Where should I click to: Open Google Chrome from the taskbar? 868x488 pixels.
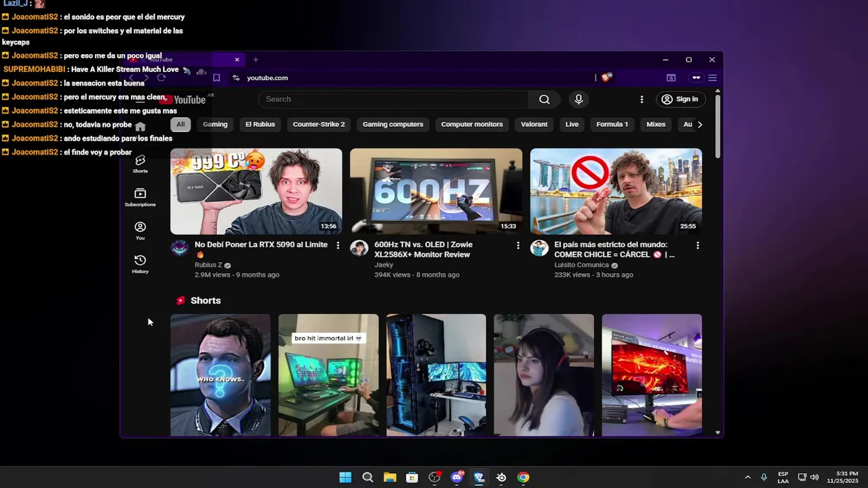523,477
